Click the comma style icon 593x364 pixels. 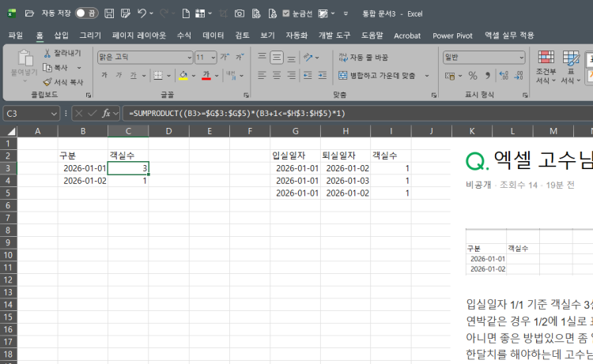tap(488, 76)
